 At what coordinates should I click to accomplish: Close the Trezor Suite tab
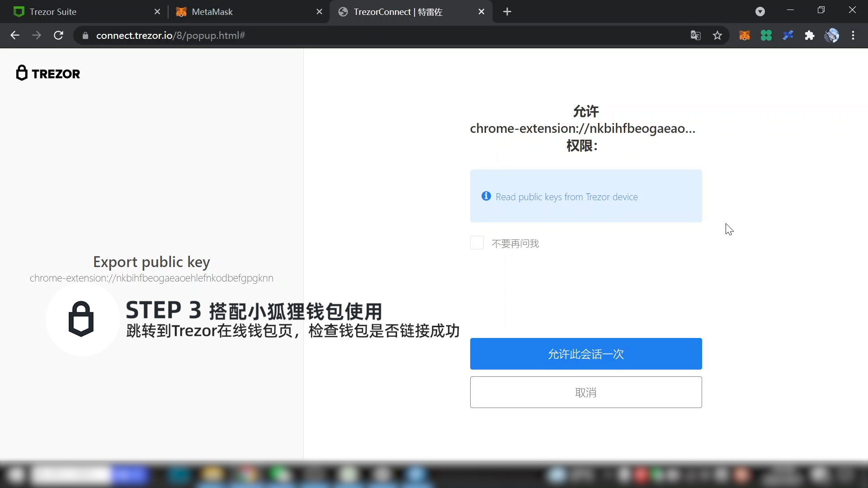tap(157, 12)
